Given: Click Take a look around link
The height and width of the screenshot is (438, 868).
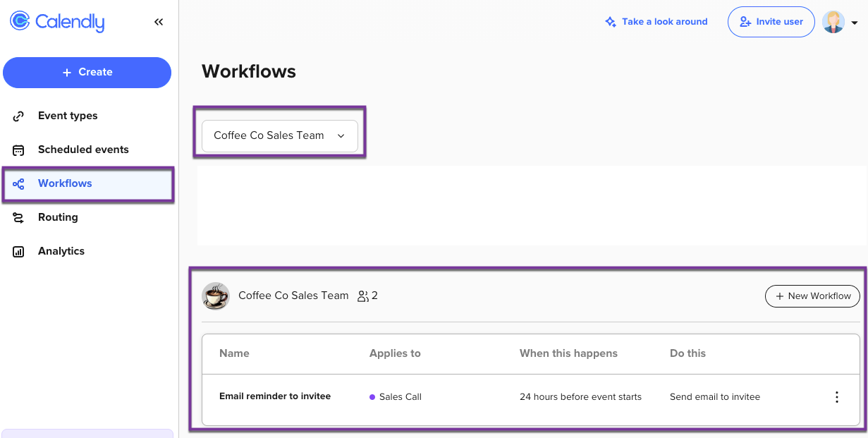Looking at the screenshot, I should coord(656,22).
